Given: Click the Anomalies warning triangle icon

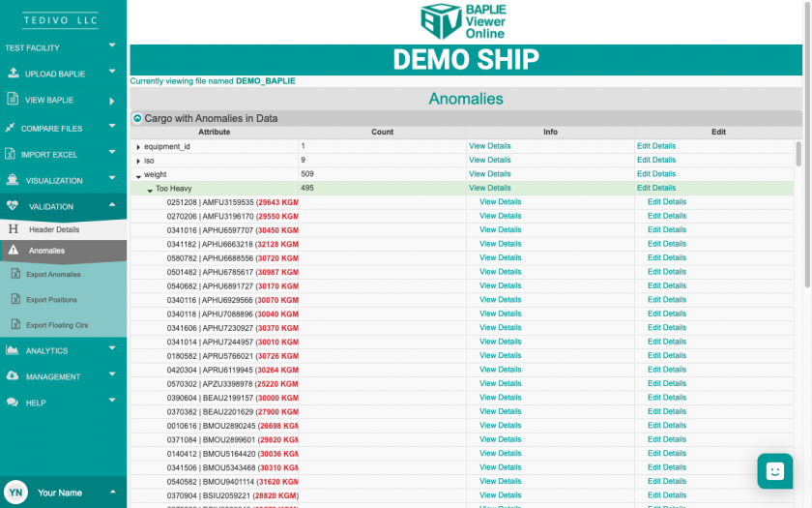Looking at the screenshot, I should coord(13,250).
